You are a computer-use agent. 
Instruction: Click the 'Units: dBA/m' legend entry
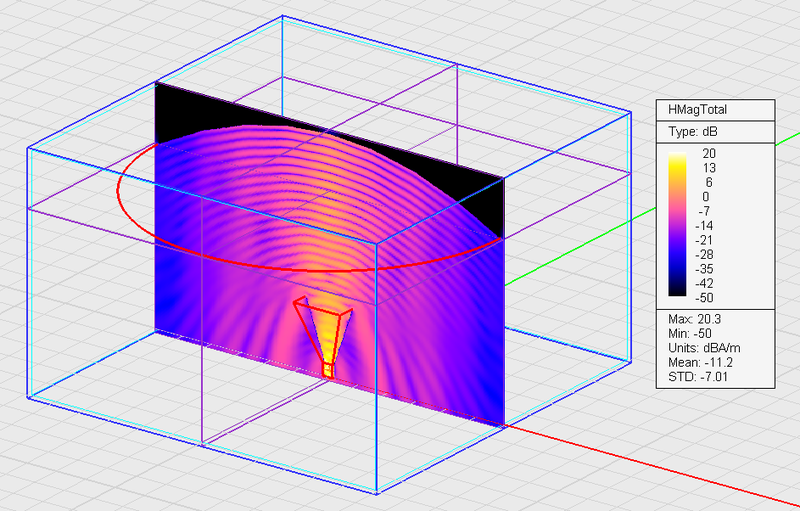704,348
